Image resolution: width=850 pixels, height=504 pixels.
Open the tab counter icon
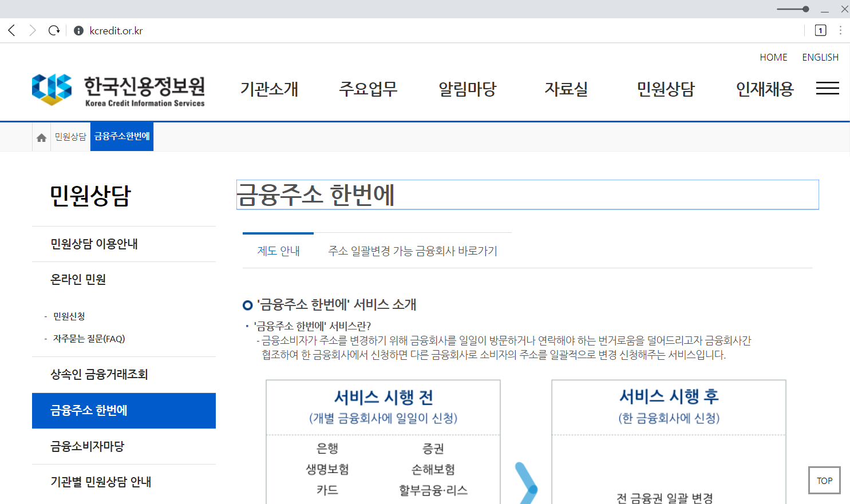pyautogui.click(x=820, y=30)
